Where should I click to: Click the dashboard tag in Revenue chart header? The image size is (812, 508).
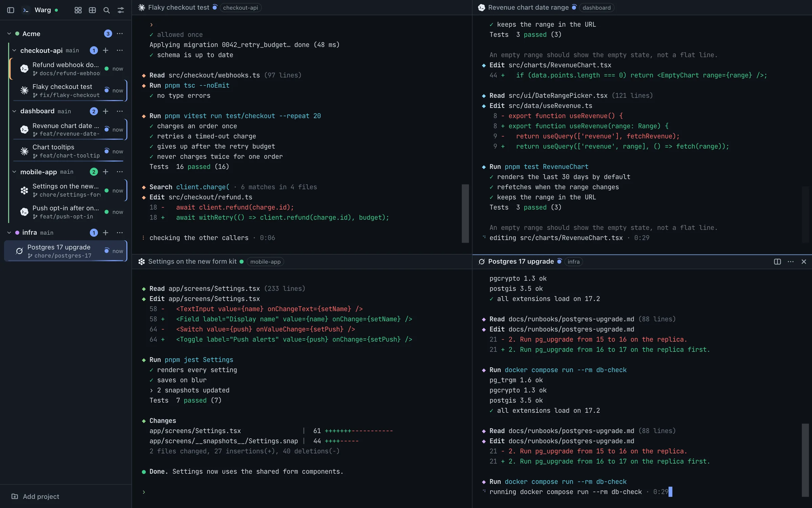click(596, 7)
